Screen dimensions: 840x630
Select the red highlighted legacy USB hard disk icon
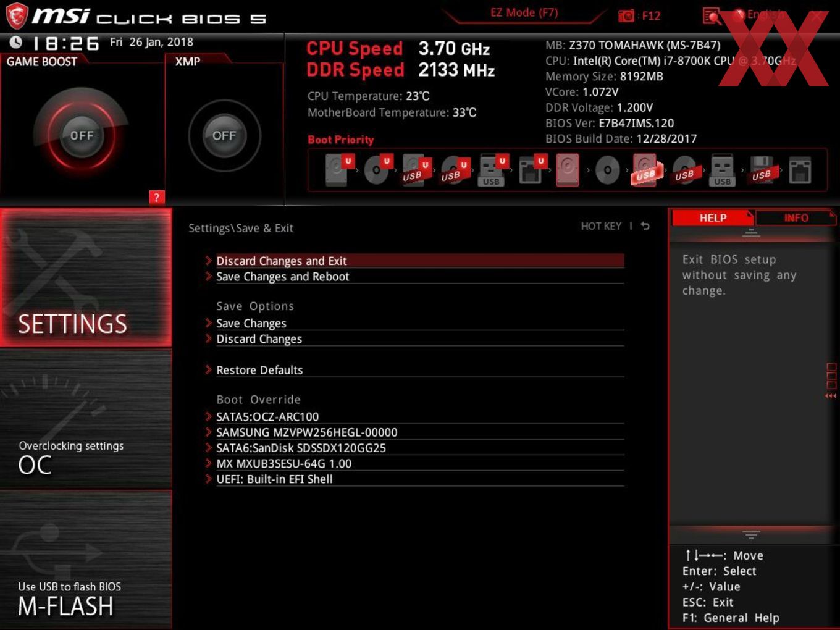[x=645, y=170]
